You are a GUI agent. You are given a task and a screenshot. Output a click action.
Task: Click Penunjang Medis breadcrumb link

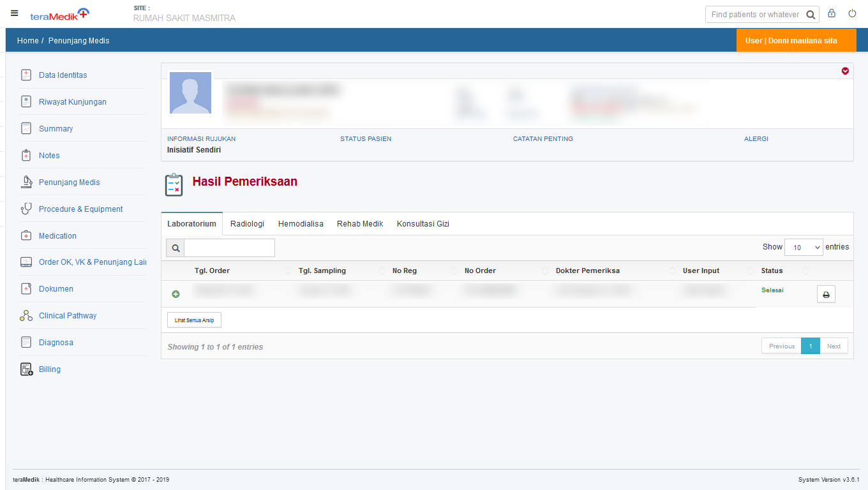click(x=79, y=40)
